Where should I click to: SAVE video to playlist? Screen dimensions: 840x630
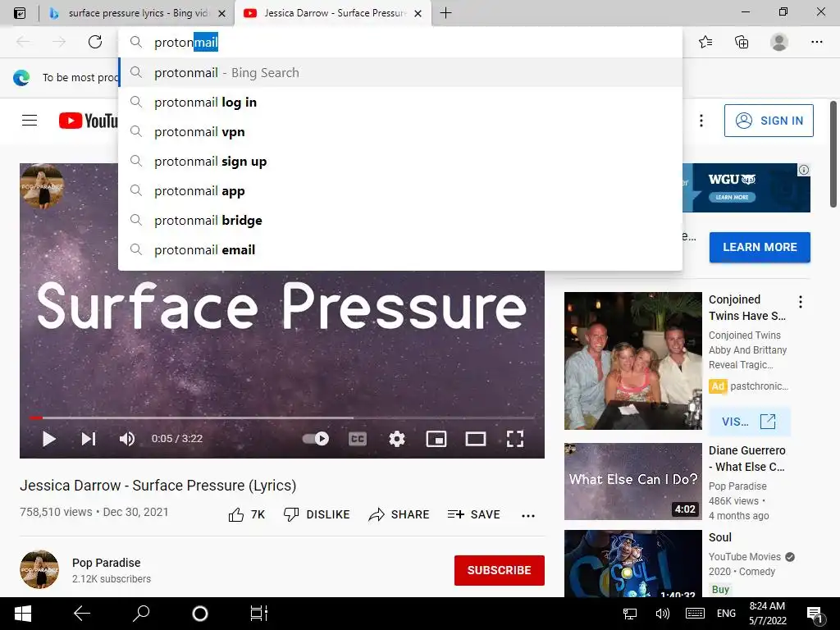[x=473, y=515]
